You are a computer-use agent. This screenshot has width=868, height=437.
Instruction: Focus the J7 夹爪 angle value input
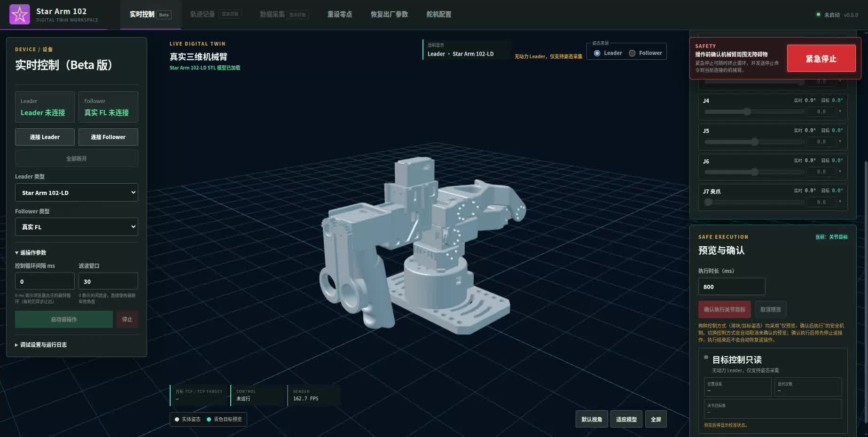click(x=821, y=202)
